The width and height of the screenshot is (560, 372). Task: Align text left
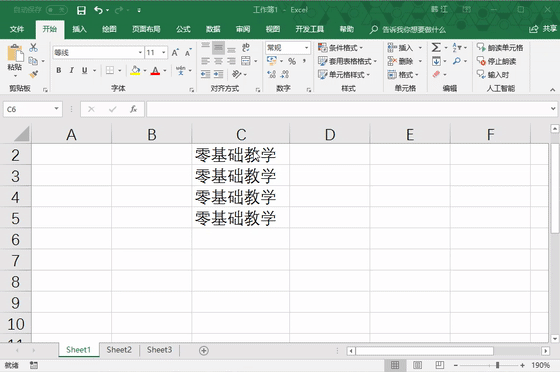(205, 61)
